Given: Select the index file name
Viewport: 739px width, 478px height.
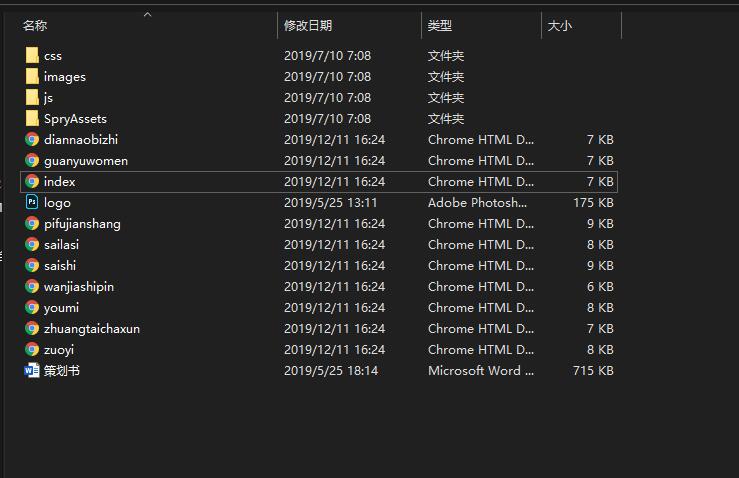Looking at the screenshot, I should (x=59, y=181).
